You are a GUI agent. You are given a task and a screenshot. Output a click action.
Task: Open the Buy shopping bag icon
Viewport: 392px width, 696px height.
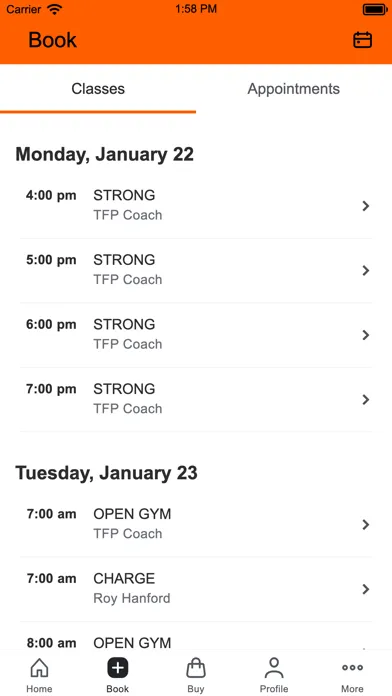click(x=196, y=668)
